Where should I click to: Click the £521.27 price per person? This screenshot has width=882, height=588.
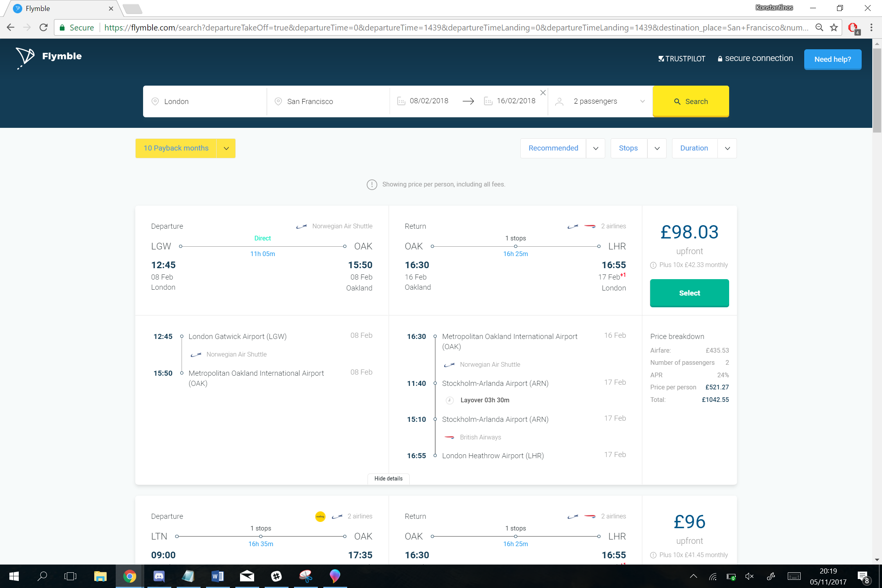717,387
